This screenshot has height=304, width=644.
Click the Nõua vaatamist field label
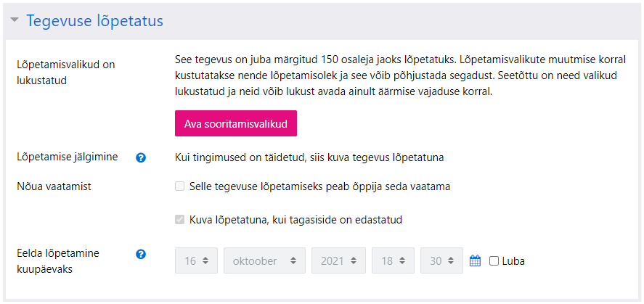point(54,186)
